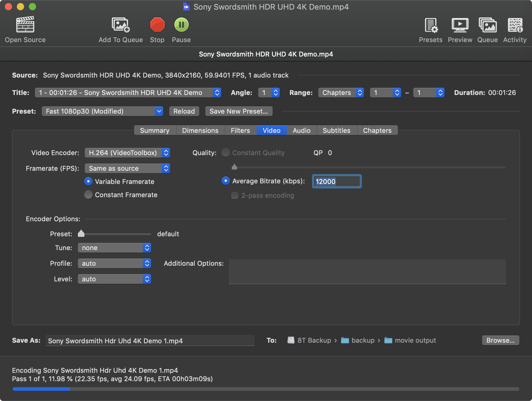Click the source info '3840x2160, 59.9401 FPS' text
532x401 pixels.
[205, 75]
